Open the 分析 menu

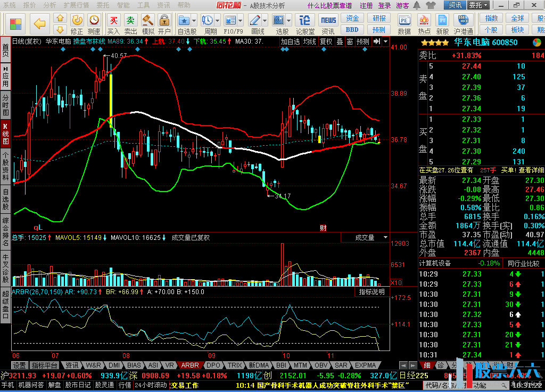tap(49, 5)
